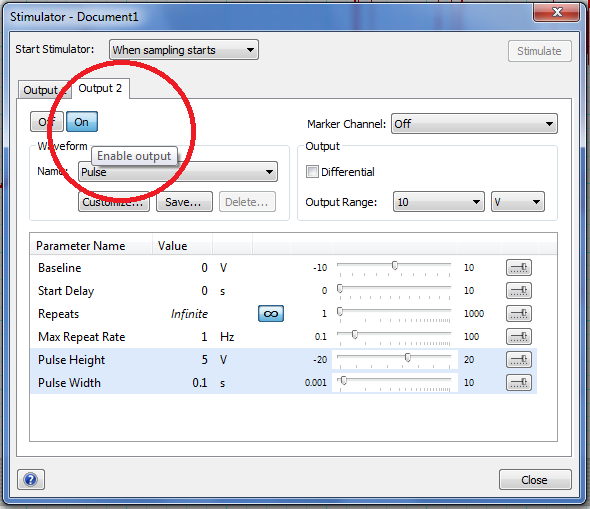Click the Baseline value 0
This screenshot has width=590, height=509.
(204, 268)
